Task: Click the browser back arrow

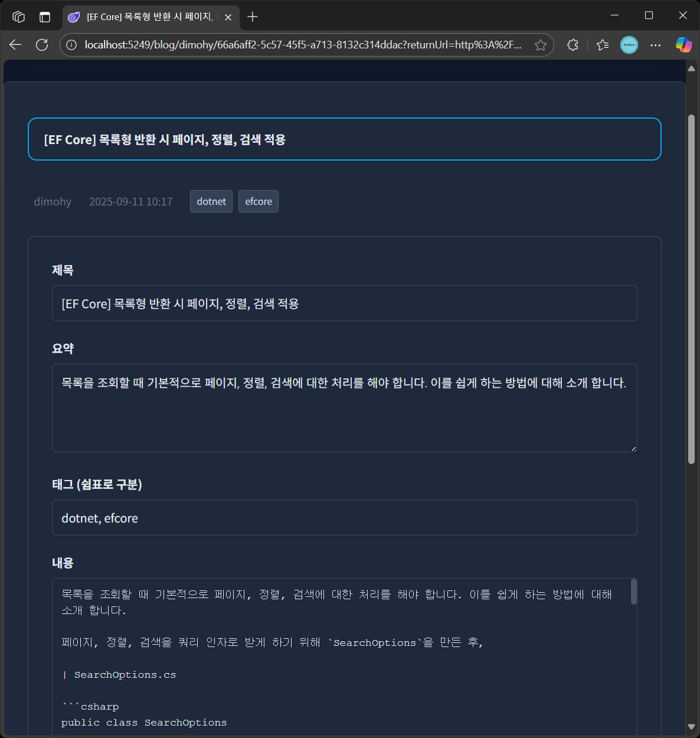Action: coord(15,45)
